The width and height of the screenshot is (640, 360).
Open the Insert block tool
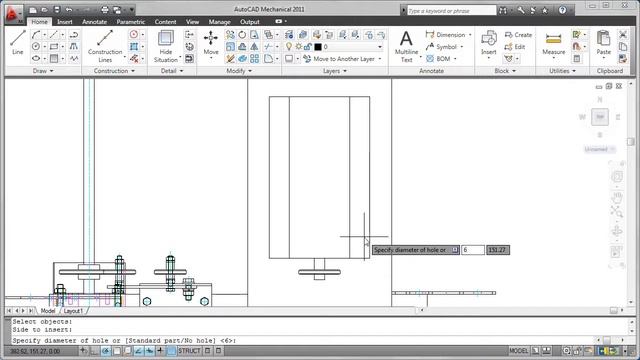(489, 44)
